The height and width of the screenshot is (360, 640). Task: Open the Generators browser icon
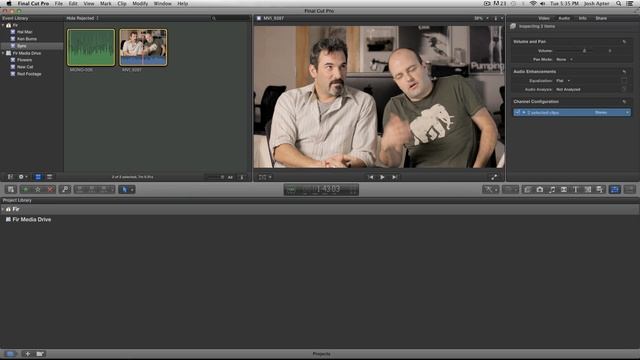tap(588, 189)
